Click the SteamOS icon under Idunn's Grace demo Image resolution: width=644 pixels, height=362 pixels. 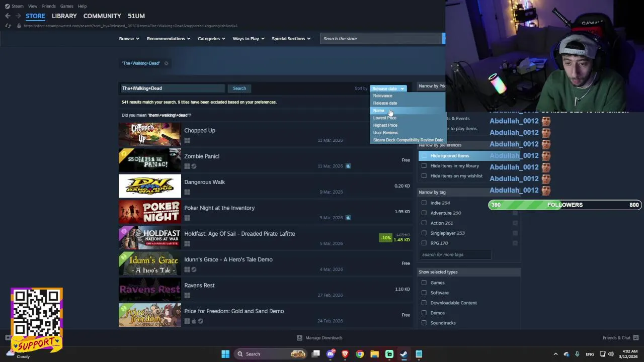(x=194, y=269)
